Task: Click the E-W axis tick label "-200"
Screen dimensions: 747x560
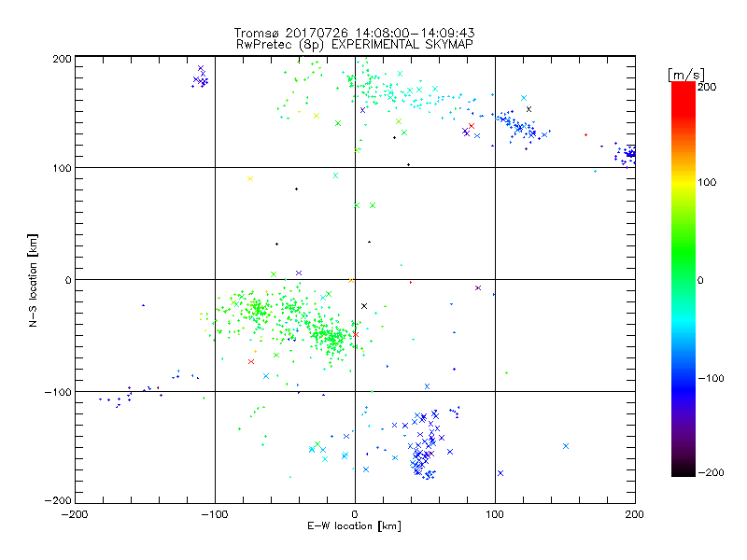Action: (75, 514)
